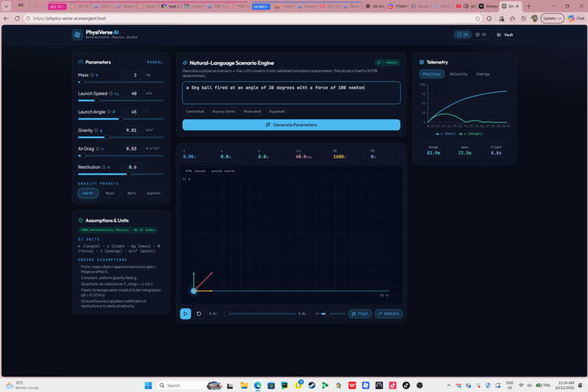Click the Air Drag value field
This screenshot has width=588, height=392.
[132, 148]
